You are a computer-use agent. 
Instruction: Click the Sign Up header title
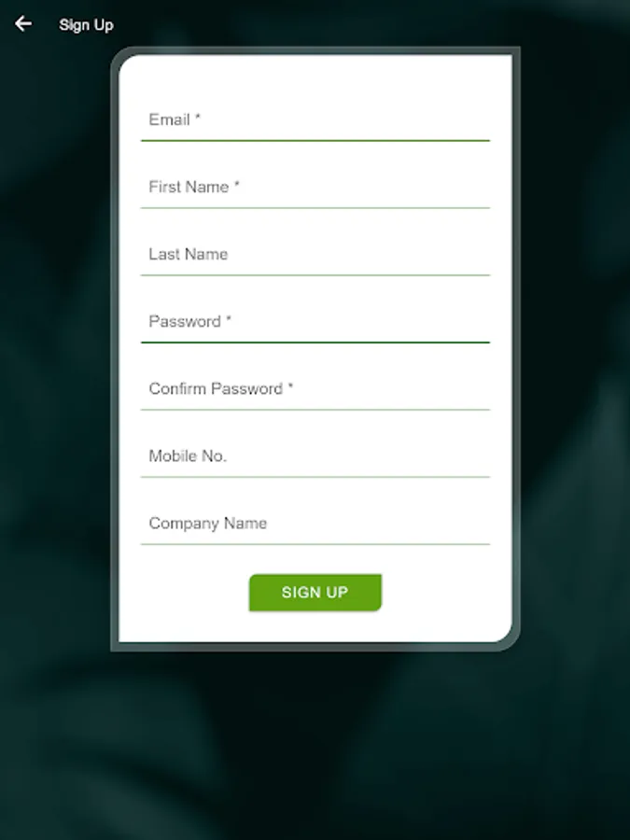(x=86, y=25)
